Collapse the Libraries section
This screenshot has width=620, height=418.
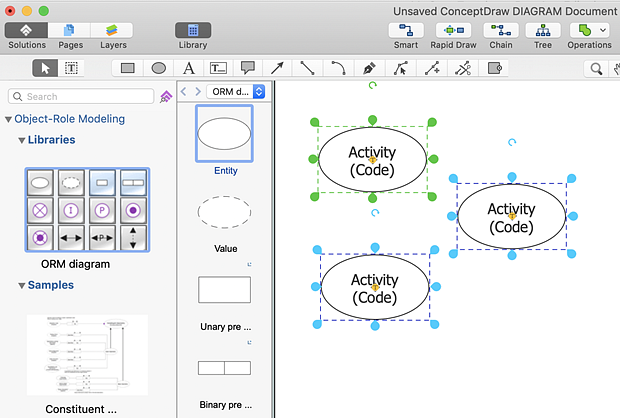point(22,140)
